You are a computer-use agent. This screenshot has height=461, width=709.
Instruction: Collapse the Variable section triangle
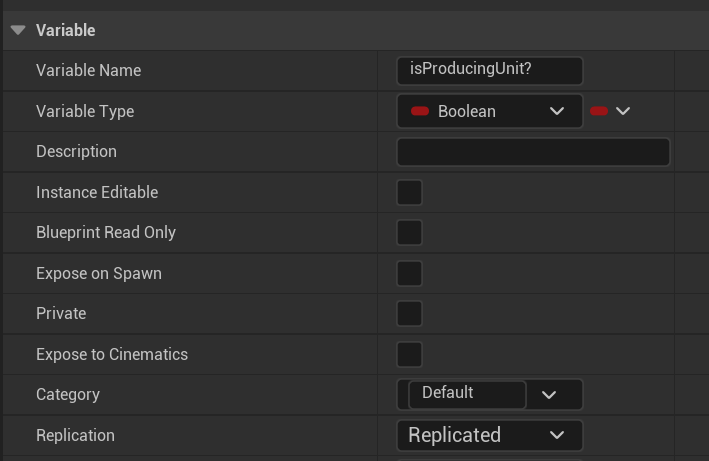tap(18, 30)
